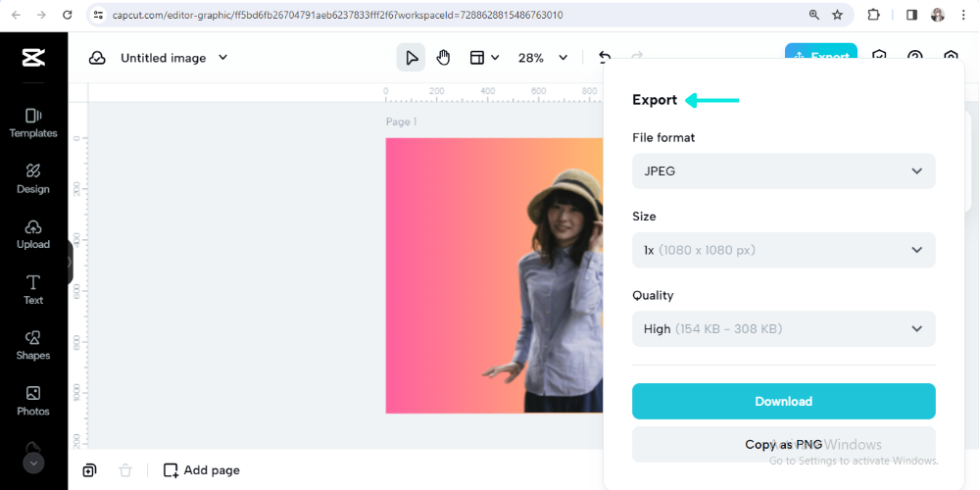
Task: Open the help question mark icon
Action: pyautogui.click(x=915, y=57)
